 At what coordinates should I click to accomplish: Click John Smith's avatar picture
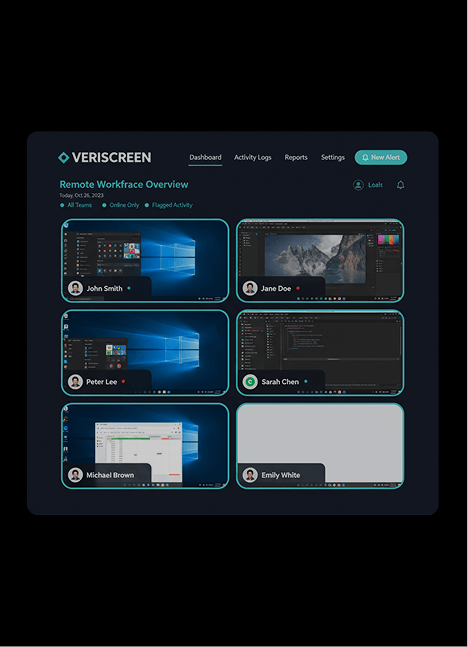pyautogui.click(x=76, y=288)
